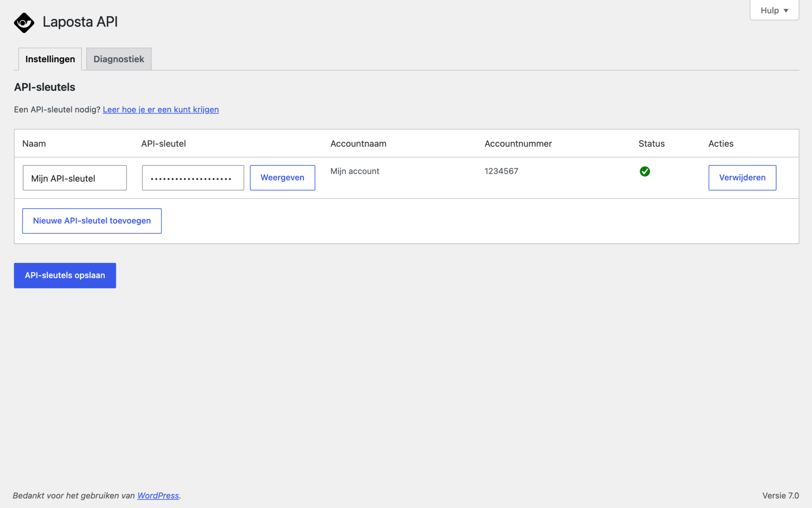The width and height of the screenshot is (812, 508).
Task: Click the 'Accountnummer' column header
Action: [518, 144]
